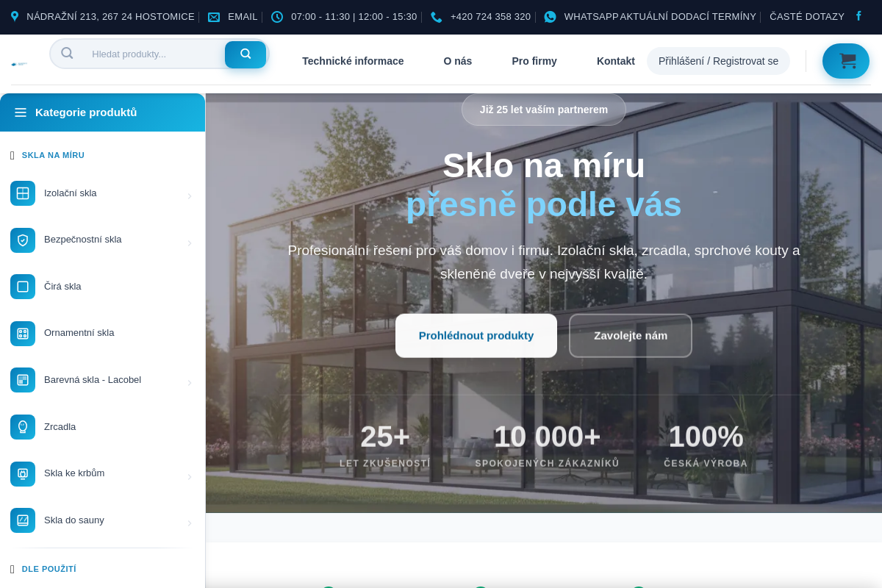
Task: Click the Prohlédnout produkty button
Action: coord(476,335)
